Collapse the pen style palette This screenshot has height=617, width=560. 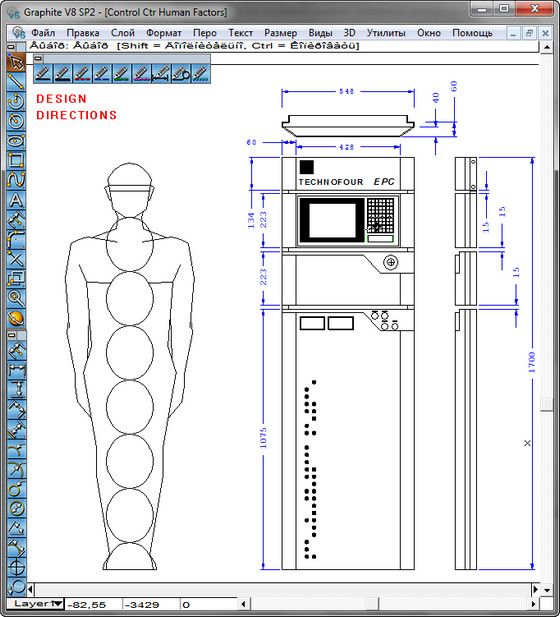38,59
